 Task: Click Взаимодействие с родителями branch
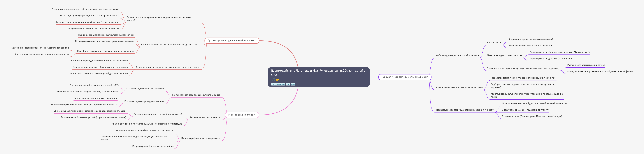tap(167, 67)
